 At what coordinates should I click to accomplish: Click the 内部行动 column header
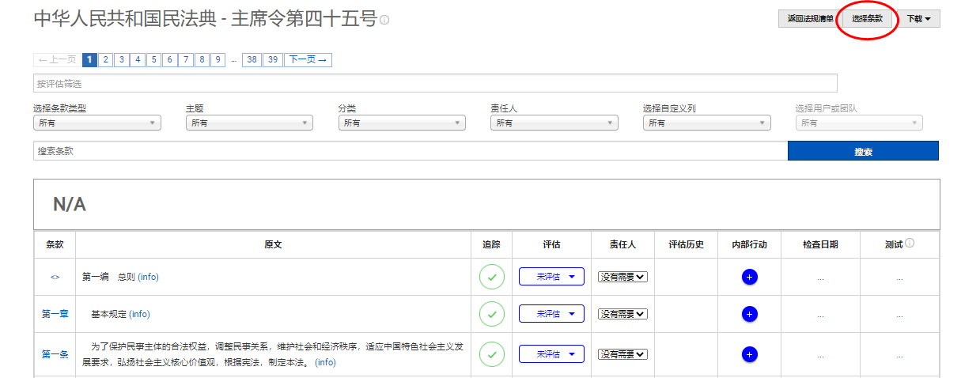click(750, 244)
